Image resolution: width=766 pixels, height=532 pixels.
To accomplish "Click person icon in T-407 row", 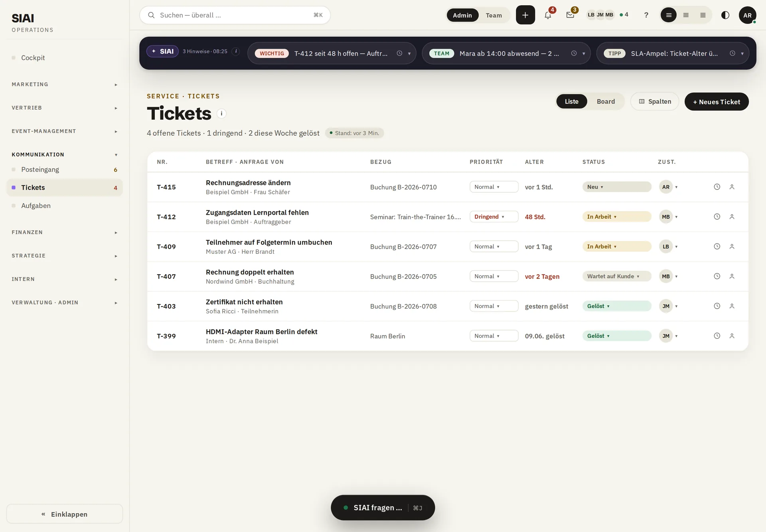I will pyautogui.click(x=732, y=276).
